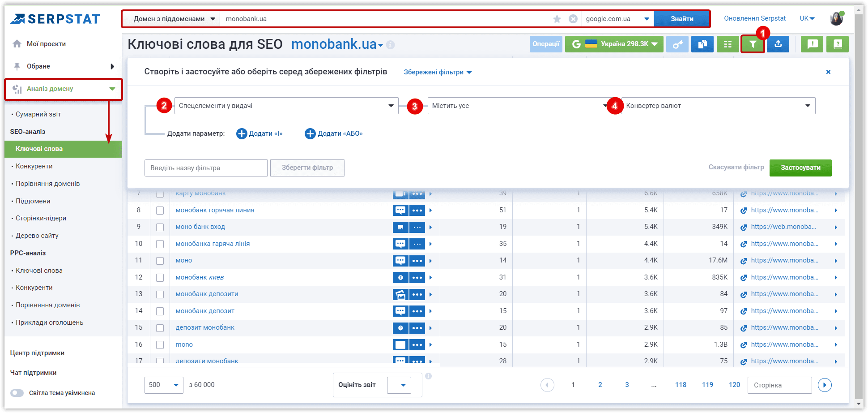This screenshot has height=413, width=868.
Task: Check the box next to keyword 'моно'
Action: 160,261
